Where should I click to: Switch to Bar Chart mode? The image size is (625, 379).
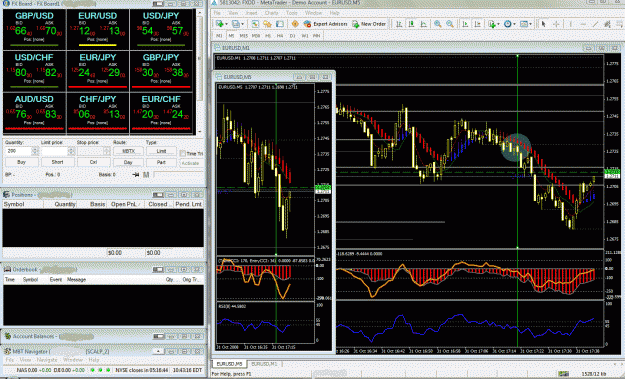[x=399, y=24]
